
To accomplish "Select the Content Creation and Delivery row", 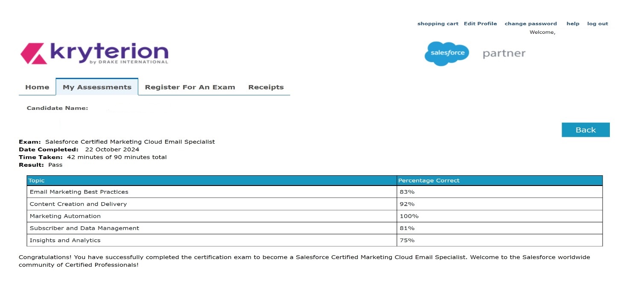I will 315,204.
